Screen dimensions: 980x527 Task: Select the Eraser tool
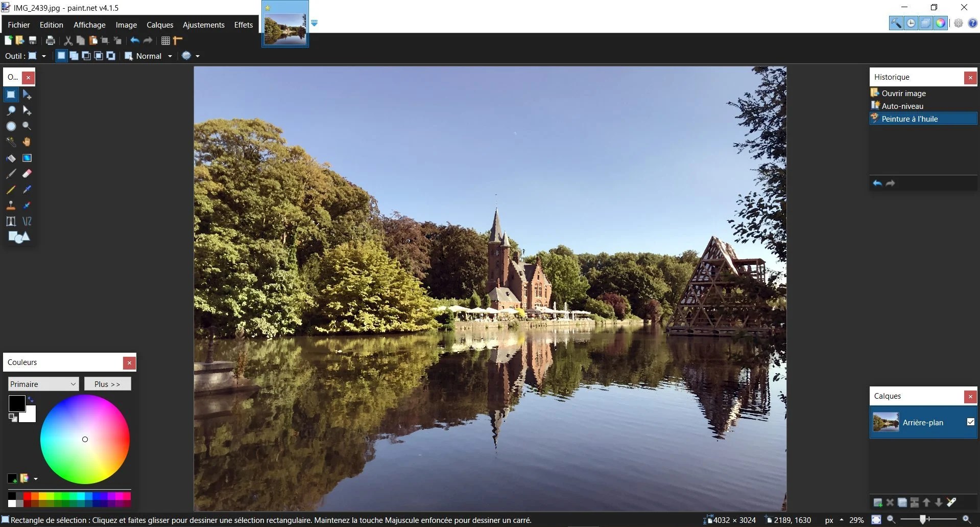[x=27, y=174]
